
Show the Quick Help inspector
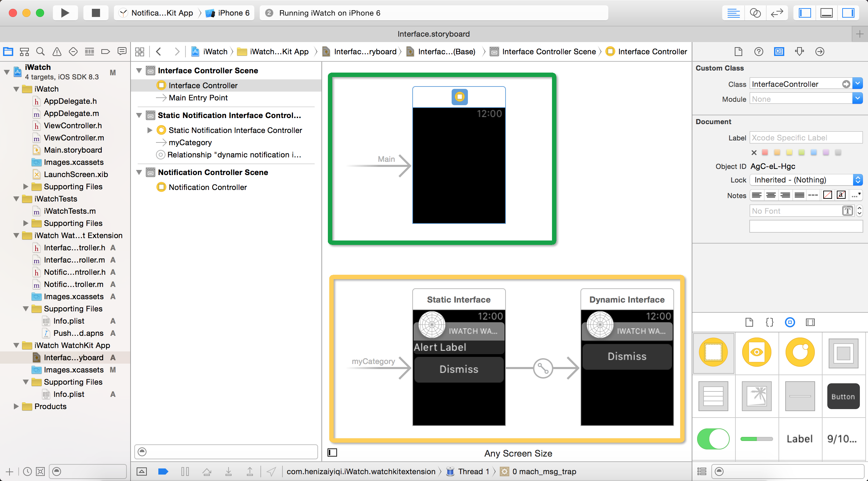(759, 52)
